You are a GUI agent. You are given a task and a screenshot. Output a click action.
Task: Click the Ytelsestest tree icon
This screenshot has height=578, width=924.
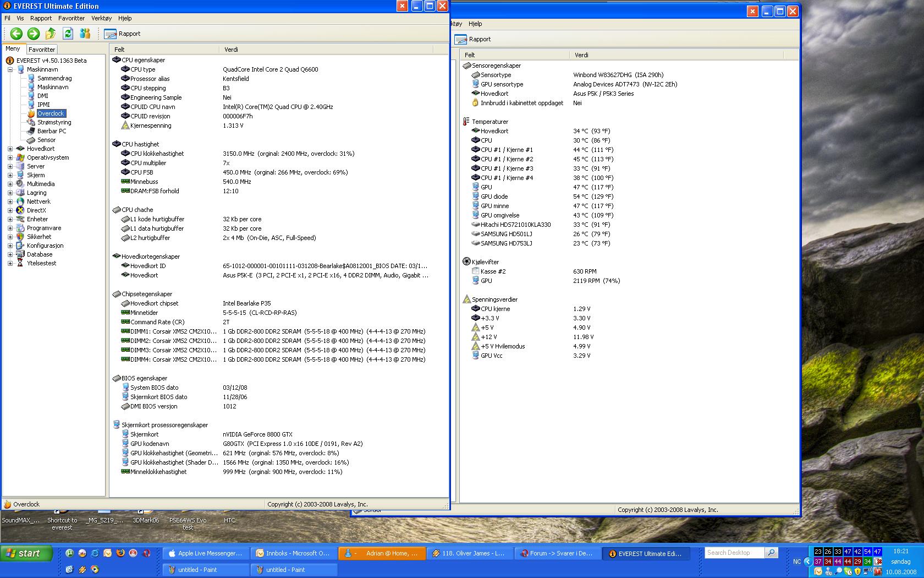point(20,263)
